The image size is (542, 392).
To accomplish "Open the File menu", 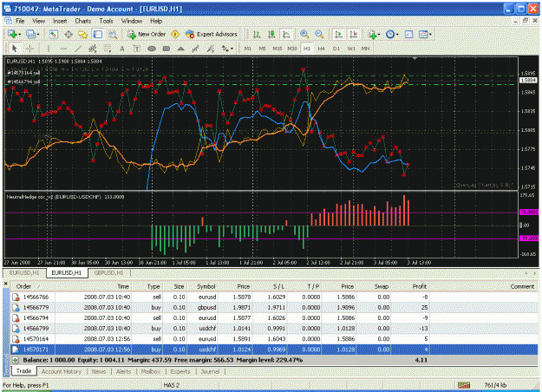I will pyautogui.click(x=20, y=21).
